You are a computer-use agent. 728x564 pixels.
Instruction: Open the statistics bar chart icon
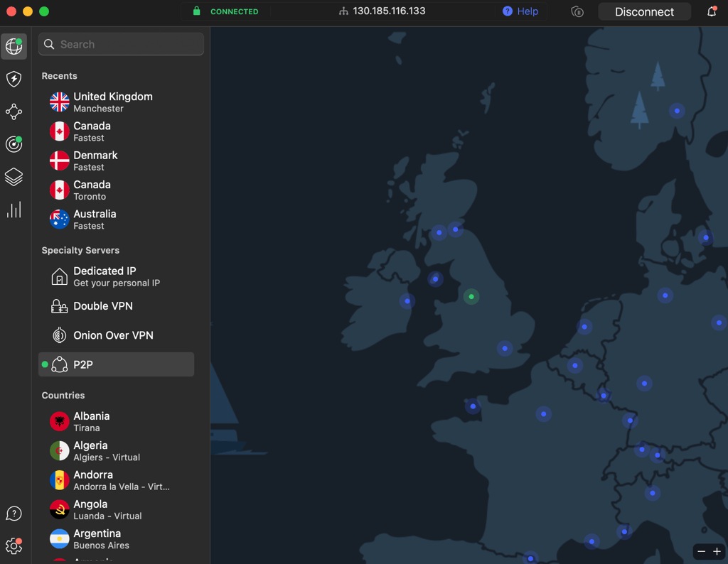[14, 210]
